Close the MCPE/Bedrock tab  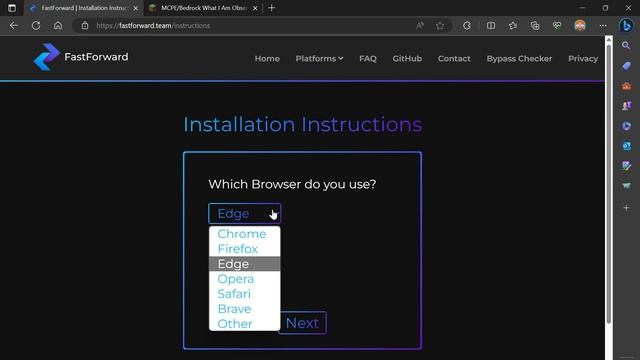click(x=255, y=8)
